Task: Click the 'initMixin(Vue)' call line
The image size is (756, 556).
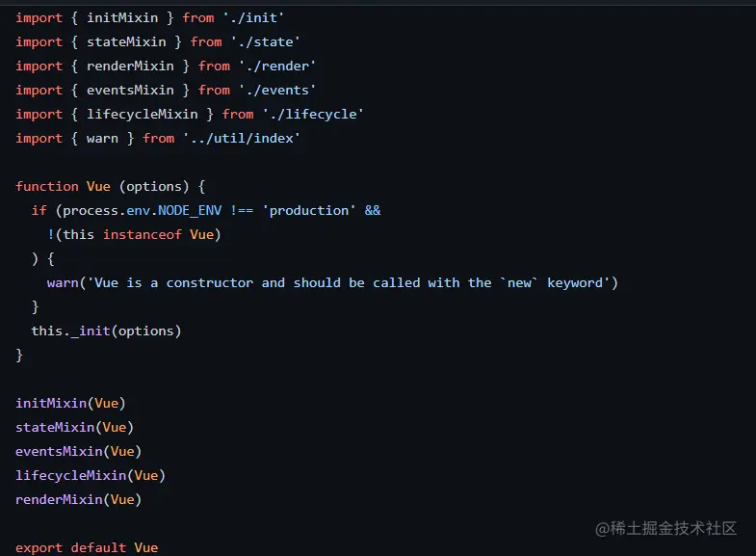Action: pyautogui.click(x=70, y=403)
